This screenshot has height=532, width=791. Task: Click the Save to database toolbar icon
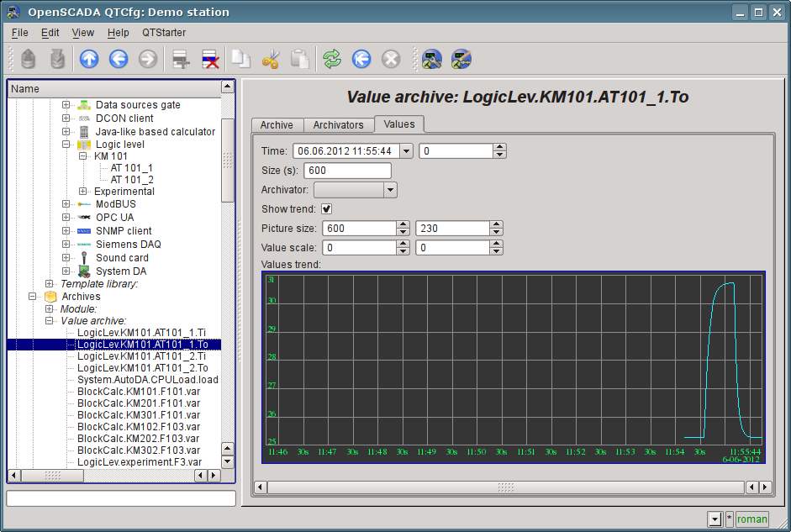58,59
